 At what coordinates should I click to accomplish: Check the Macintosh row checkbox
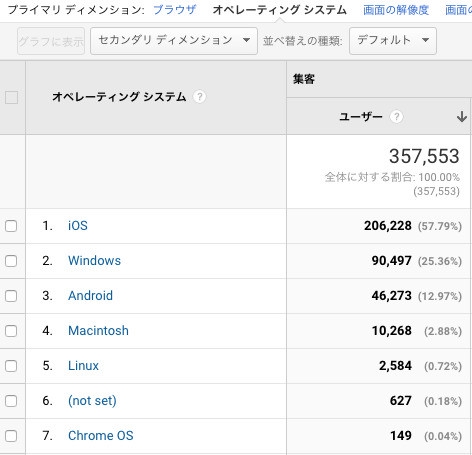11,331
